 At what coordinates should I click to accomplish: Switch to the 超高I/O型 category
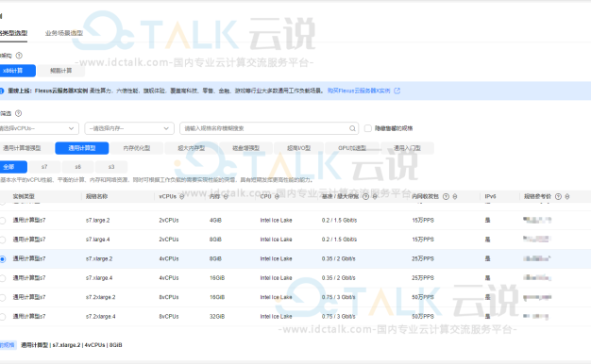(298, 148)
